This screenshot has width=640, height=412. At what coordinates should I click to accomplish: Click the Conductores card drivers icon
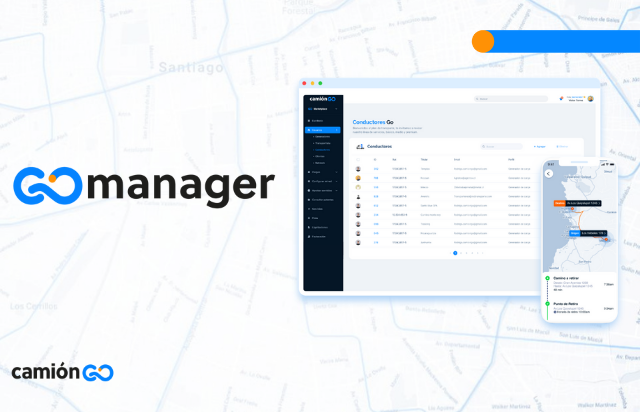click(360, 146)
